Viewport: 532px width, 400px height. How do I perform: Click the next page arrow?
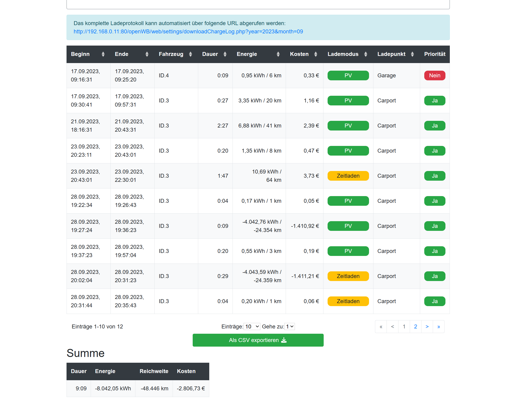point(427,326)
